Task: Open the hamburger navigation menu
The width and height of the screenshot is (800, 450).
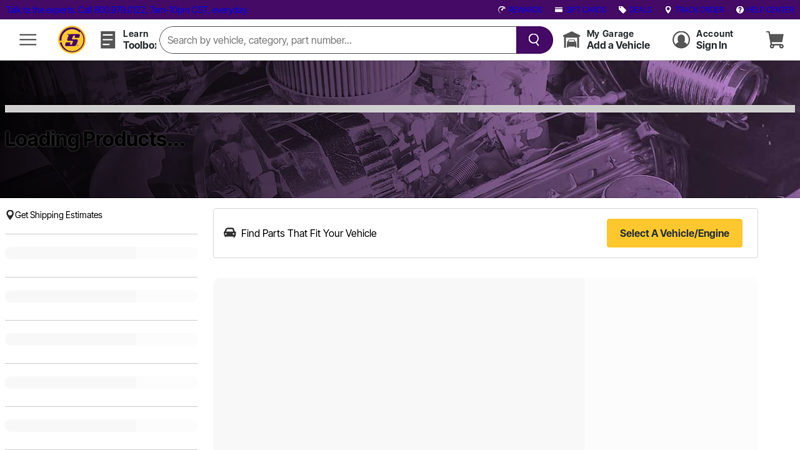Action: (x=28, y=40)
